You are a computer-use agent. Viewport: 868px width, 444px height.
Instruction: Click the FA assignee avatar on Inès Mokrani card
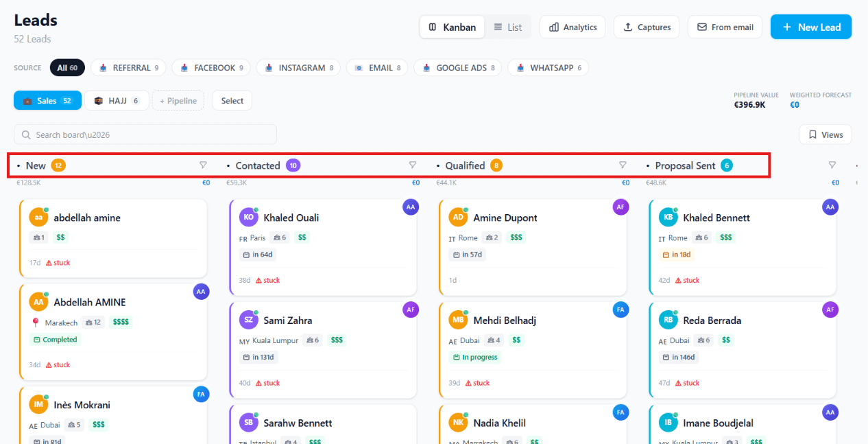(x=201, y=394)
